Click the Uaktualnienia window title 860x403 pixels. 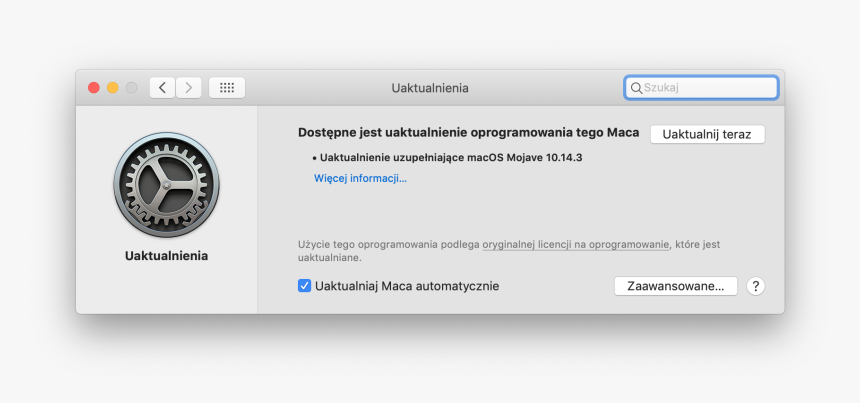coord(430,88)
